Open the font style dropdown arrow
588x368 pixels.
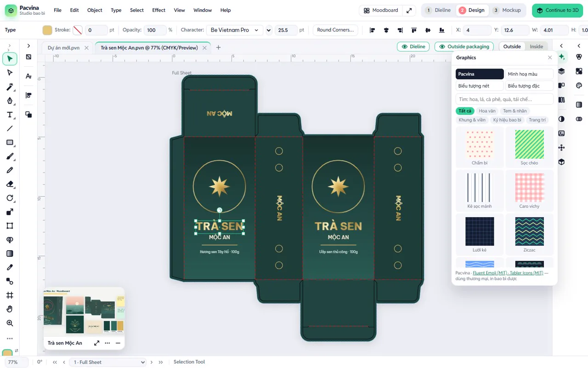[x=269, y=30]
